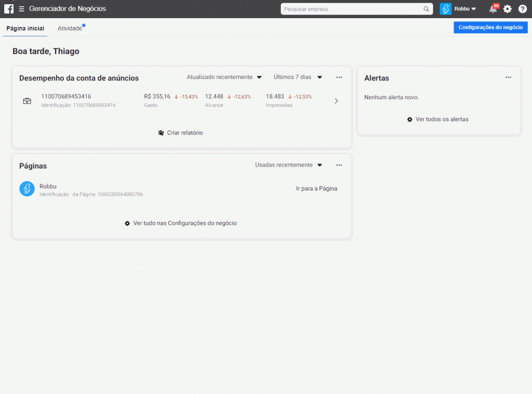
Task: Open more options in Páginas panel
Action: click(x=339, y=165)
